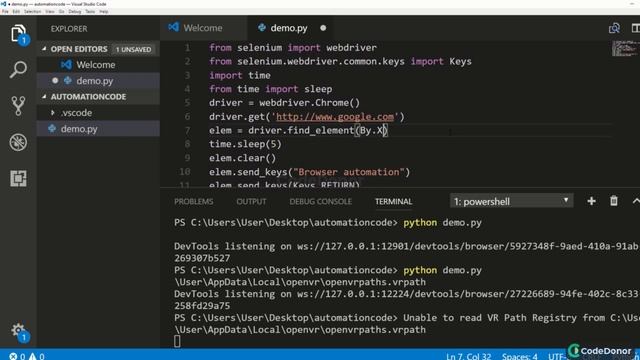The height and width of the screenshot is (360, 640).
Task: Click line 7 'elem = driver.find_element' code
Action: (298, 131)
